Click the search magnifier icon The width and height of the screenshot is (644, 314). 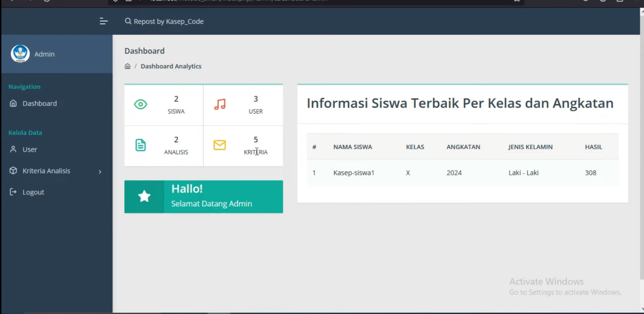(x=128, y=21)
